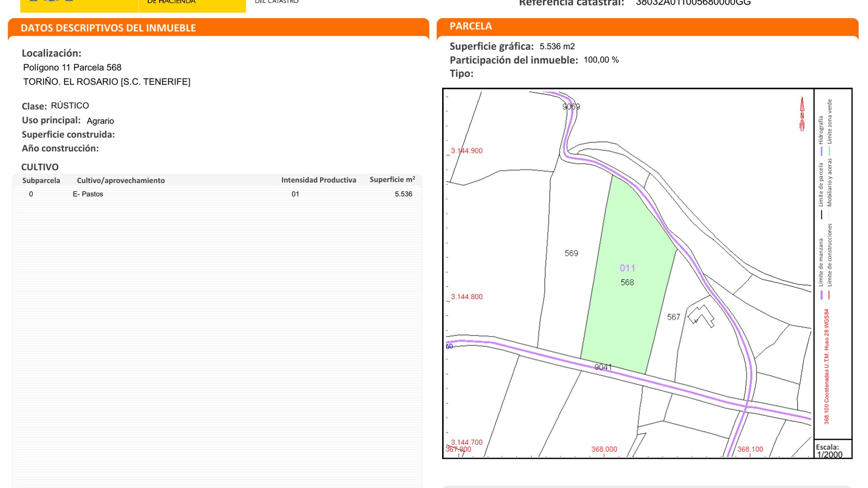Click road label 9069 on map
Screen dimensions: 868x488
571,107
